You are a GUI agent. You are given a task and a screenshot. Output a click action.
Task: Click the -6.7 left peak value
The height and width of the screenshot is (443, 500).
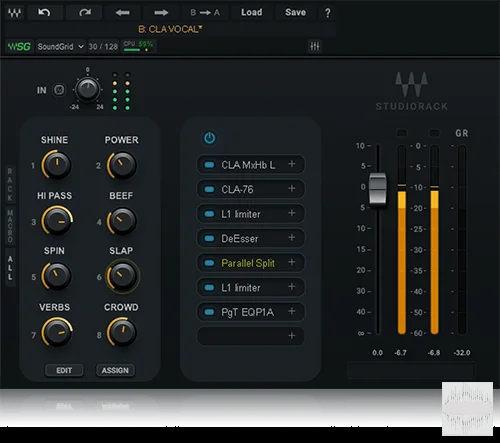[x=400, y=353]
